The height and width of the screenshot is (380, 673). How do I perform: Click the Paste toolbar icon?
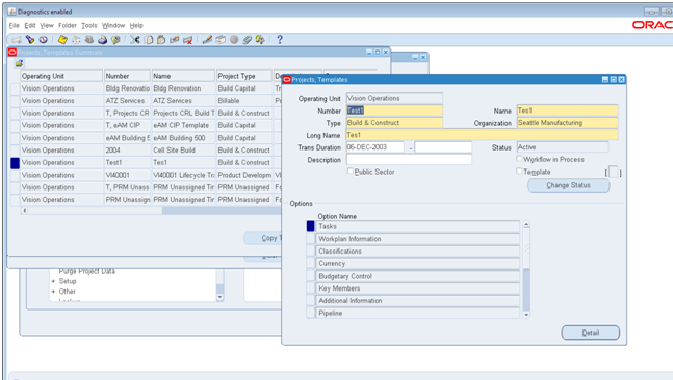click(x=161, y=40)
